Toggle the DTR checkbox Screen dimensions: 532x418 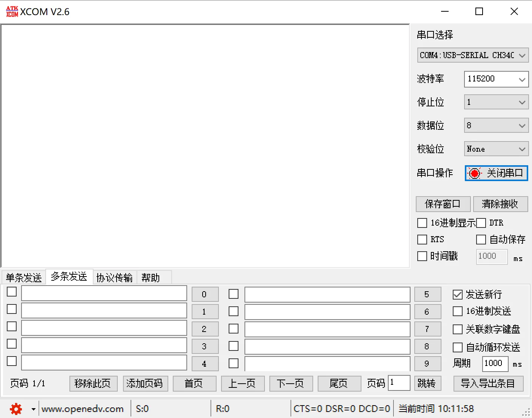point(481,223)
